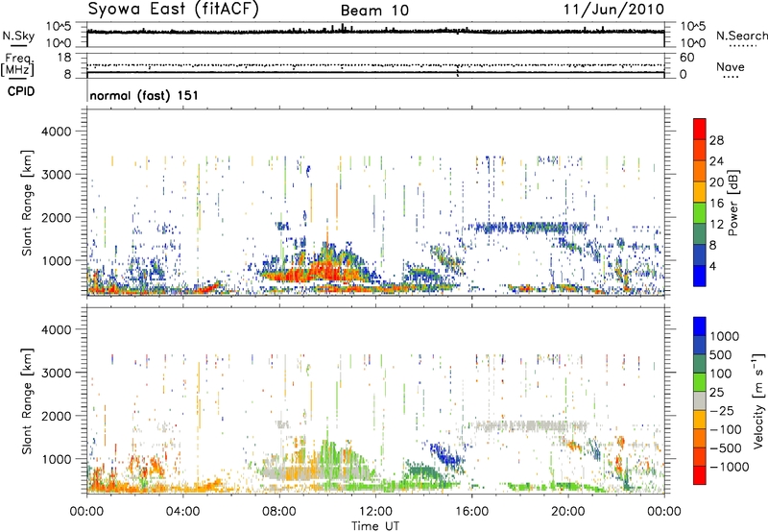This screenshot has height=532, width=768.
Task: Click the "12" Power scale label
Action: click(x=716, y=225)
